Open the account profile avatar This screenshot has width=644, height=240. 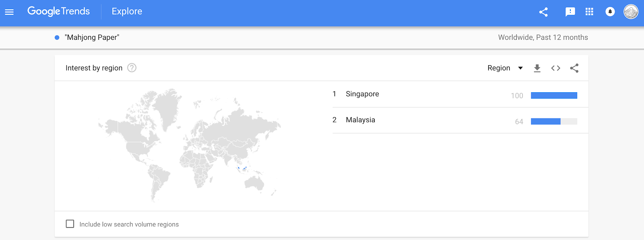(631, 12)
